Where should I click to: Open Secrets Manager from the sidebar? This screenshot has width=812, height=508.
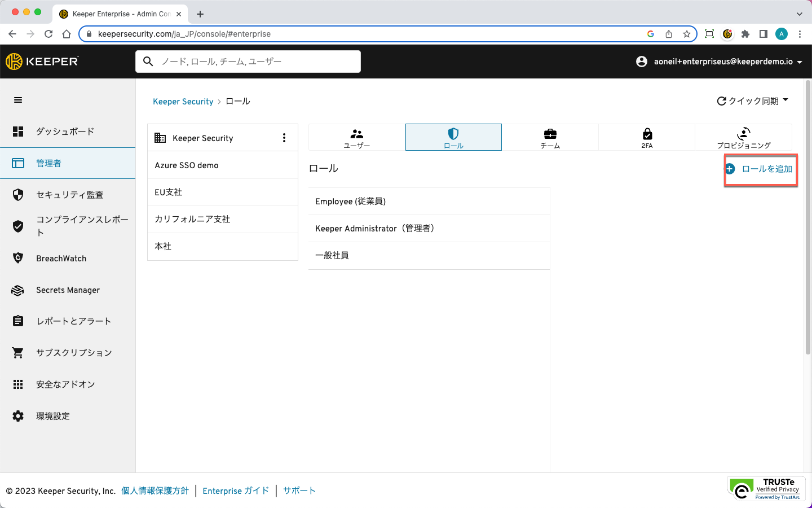click(x=68, y=290)
